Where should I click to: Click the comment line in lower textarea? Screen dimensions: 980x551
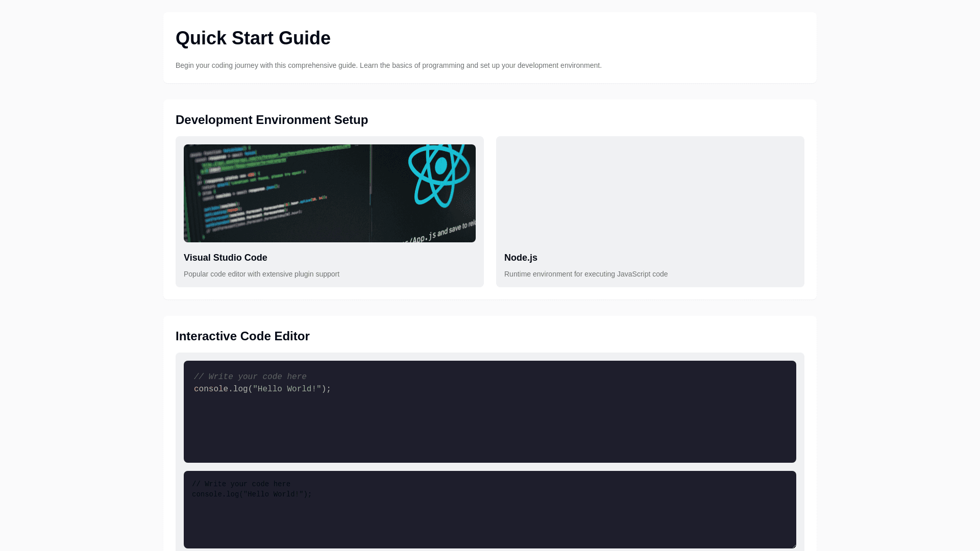point(241,484)
